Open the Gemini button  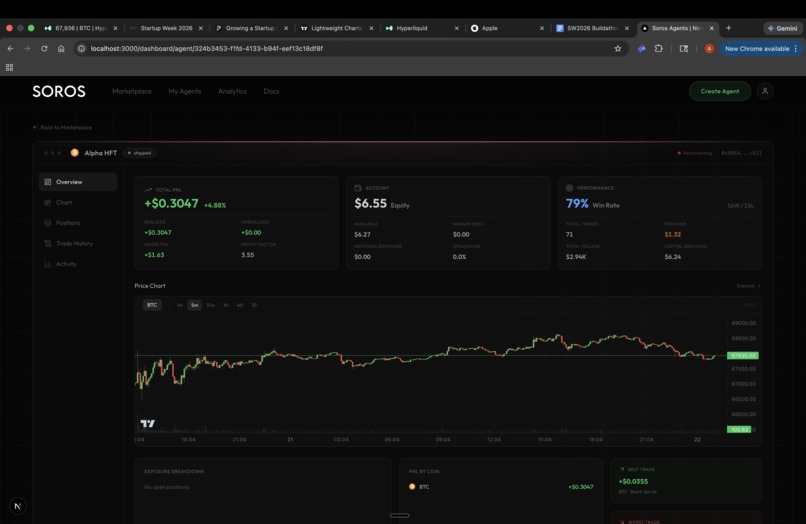pos(783,28)
